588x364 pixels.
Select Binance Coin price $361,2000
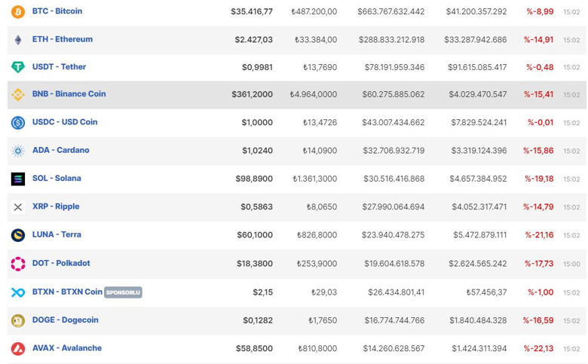pos(252,94)
